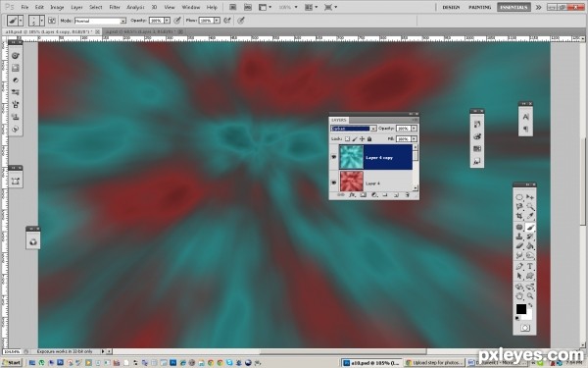
Task: Create new adjustment layer icon
Action: (x=374, y=195)
